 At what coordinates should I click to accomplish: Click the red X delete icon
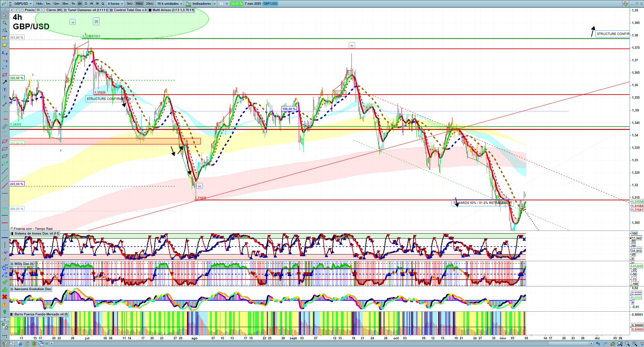click(x=5, y=297)
